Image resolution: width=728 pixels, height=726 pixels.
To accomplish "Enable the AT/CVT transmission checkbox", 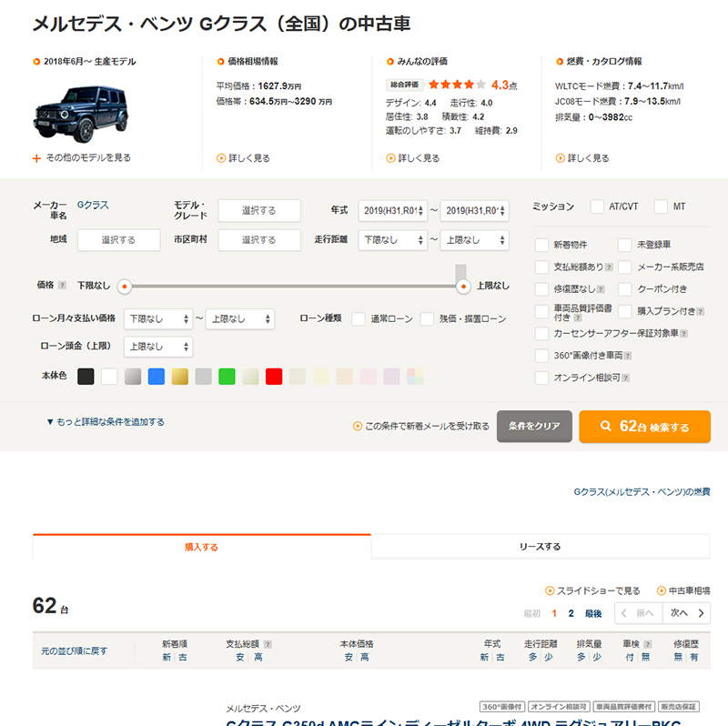I will point(597,207).
